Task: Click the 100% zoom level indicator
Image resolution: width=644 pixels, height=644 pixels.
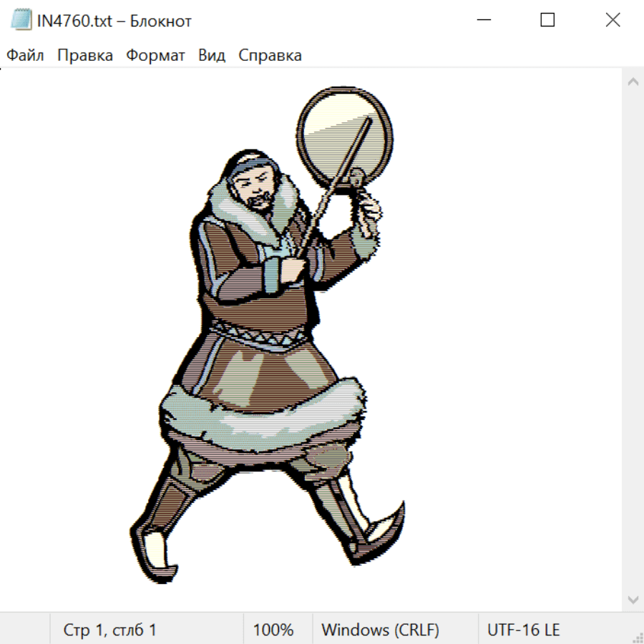Action: 273,630
